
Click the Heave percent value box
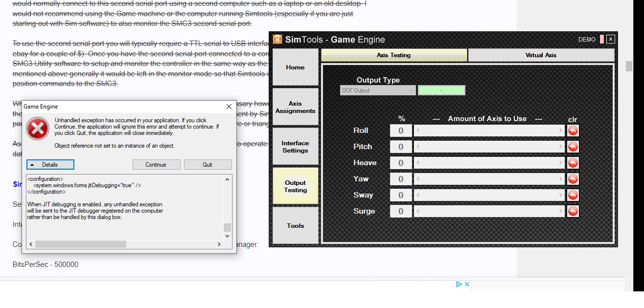pos(401,163)
